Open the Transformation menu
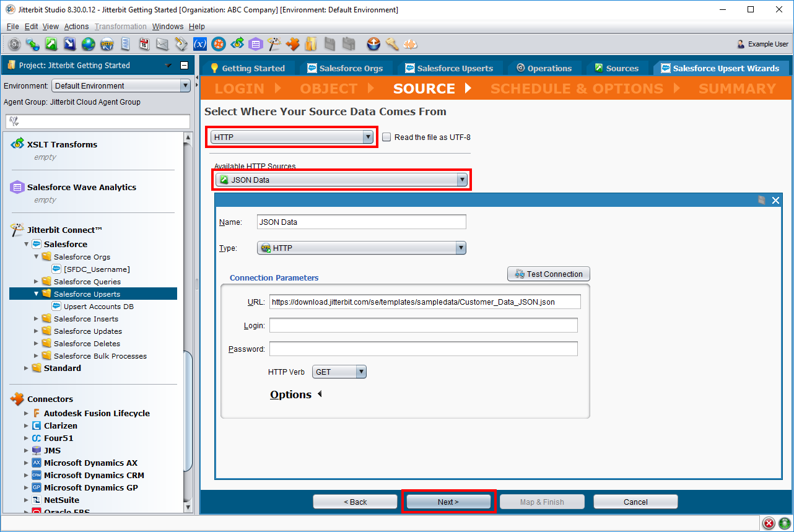This screenshot has height=532, width=794. pyautogui.click(x=121, y=27)
